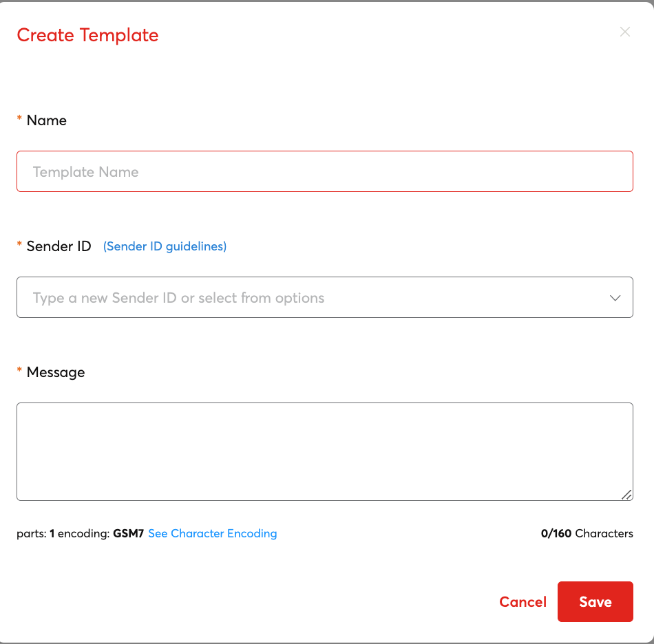Click the Message box resize handle
Viewport: 654px width, 644px height.
[626, 495]
